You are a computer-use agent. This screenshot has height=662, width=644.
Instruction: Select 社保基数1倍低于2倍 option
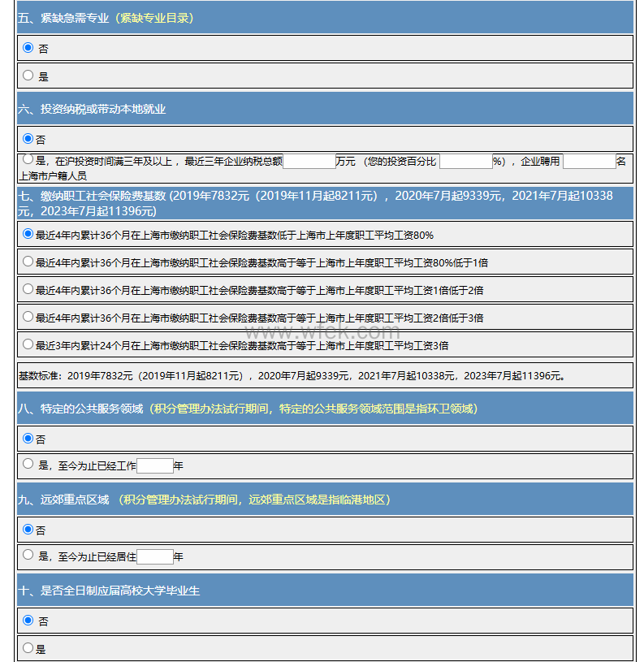coord(28,289)
